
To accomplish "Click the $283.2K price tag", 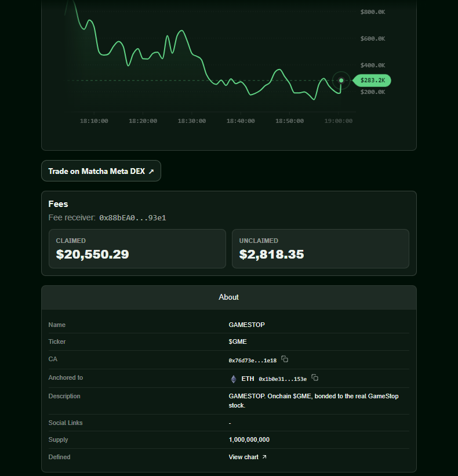I will click(372, 81).
